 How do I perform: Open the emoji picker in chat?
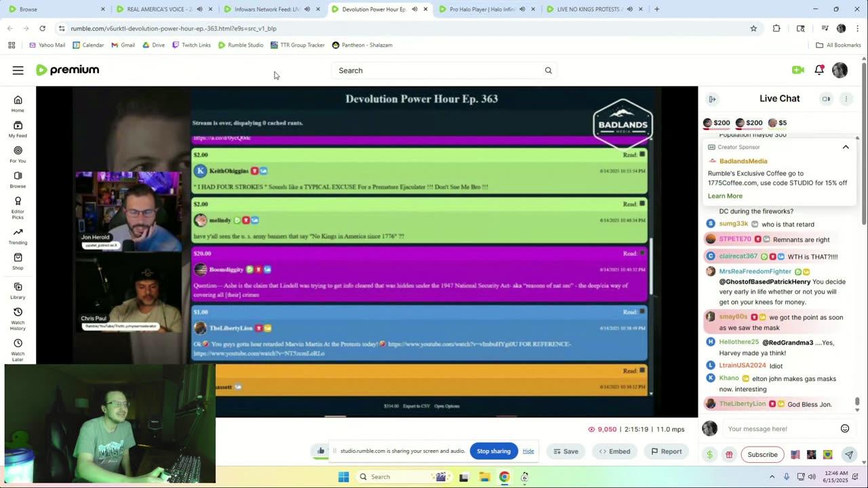(845, 428)
